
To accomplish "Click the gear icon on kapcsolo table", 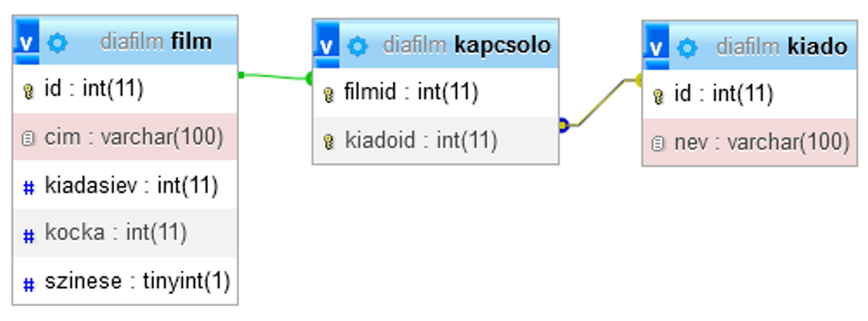I will 357,46.
